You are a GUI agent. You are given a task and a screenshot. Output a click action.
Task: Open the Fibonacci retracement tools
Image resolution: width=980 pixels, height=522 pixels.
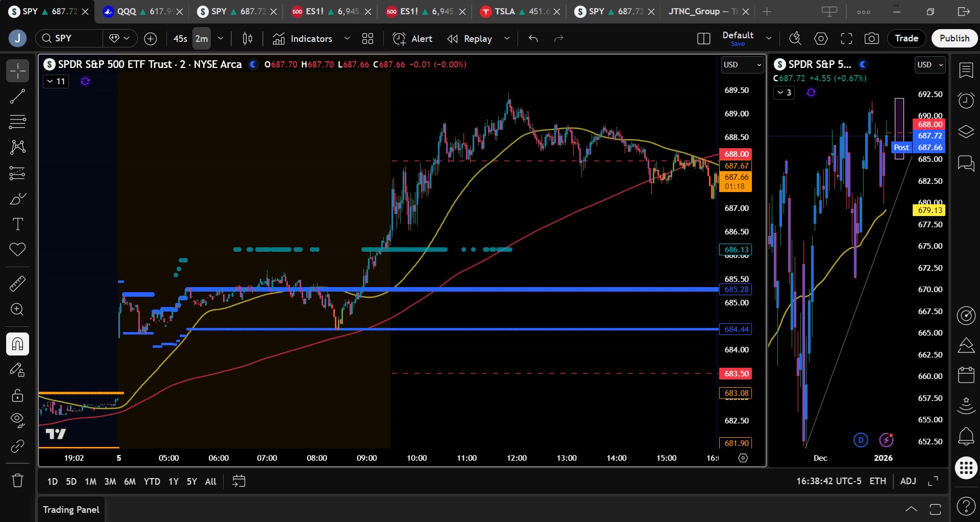coord(17,122)
